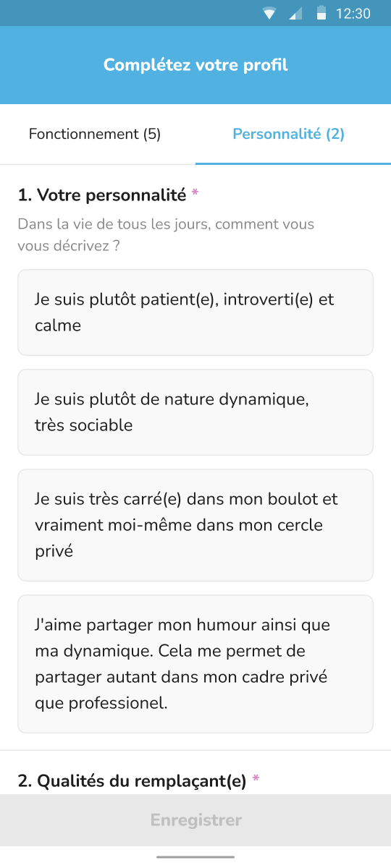Select "patient(e), introverti(e) et calme" option

coord(195,312)
